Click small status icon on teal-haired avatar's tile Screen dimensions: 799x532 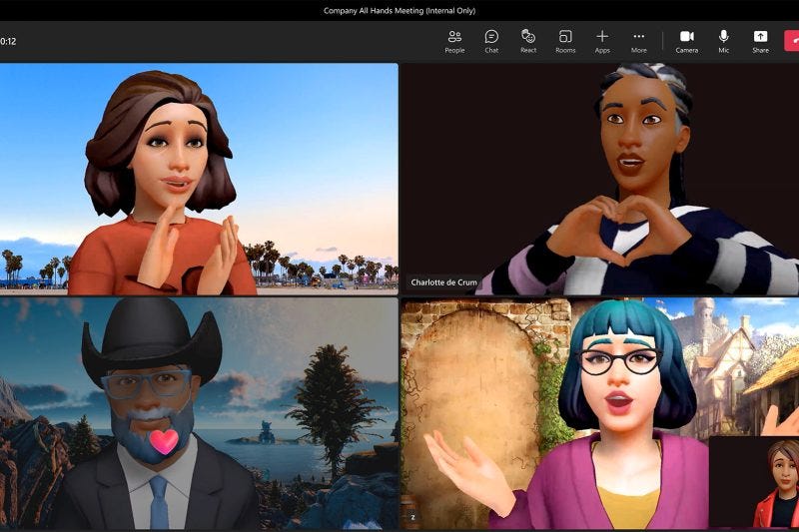[412, 517]
